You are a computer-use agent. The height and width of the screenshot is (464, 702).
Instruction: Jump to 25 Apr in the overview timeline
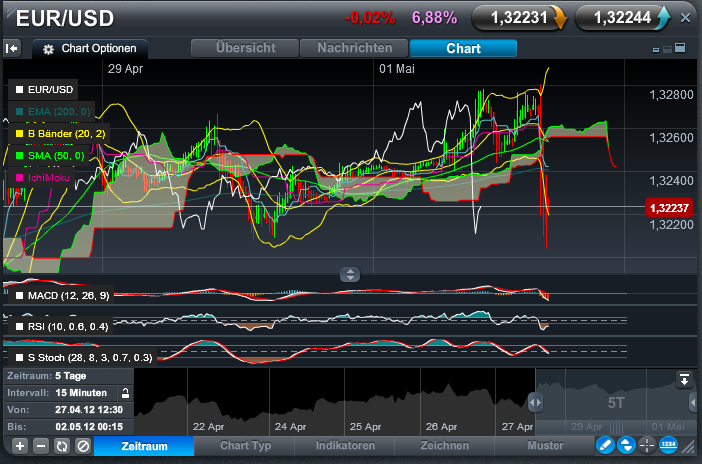pyautogui.click(x=365, y=427)
